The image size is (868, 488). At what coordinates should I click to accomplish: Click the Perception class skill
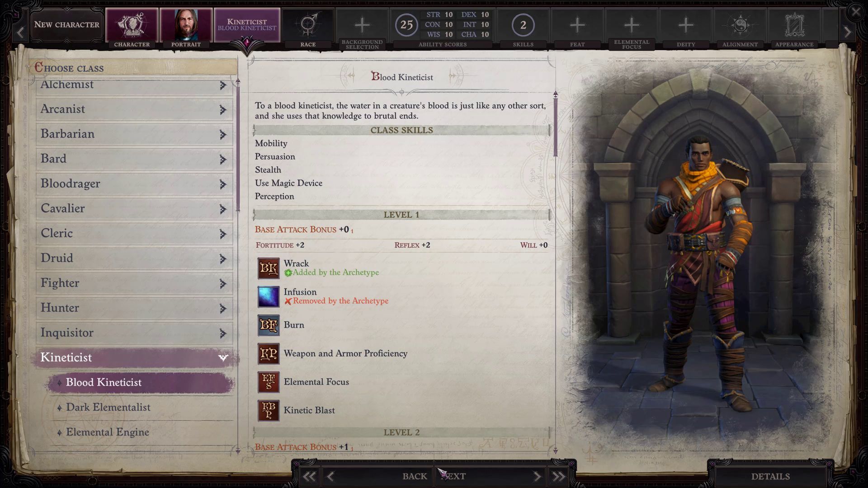click(x=274, y=197)
